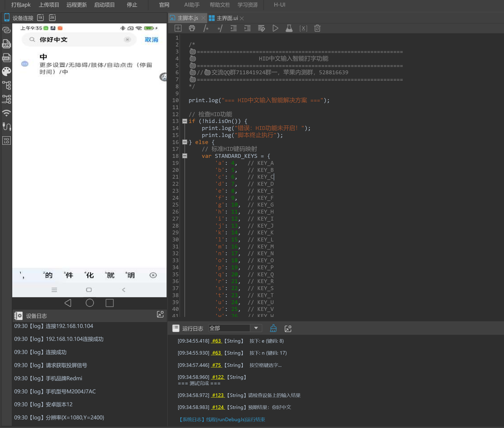The image size is (504, 428).
Task: Click the flask debug test icon
Action: (x=289, y=28)
